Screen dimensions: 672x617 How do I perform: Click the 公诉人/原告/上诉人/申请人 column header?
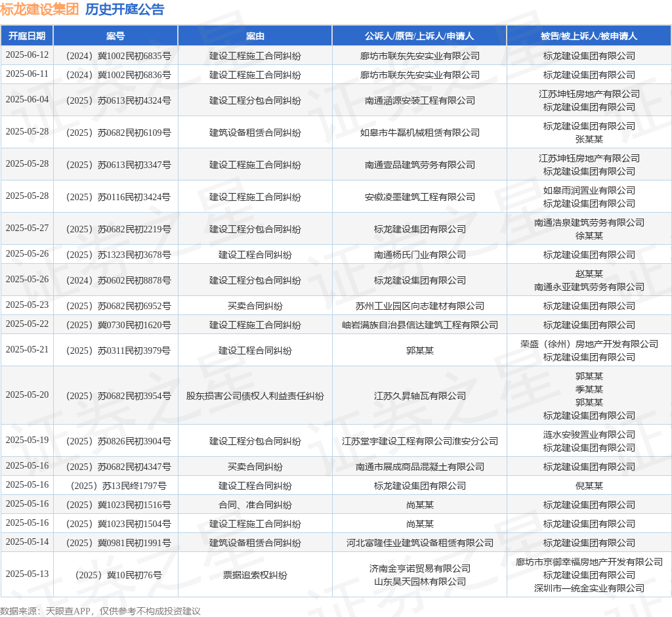[419, 36]
